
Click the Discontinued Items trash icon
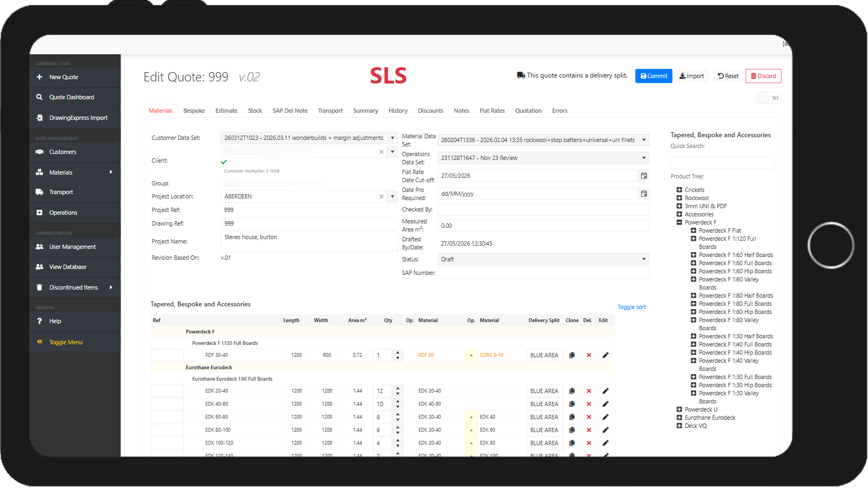click(x=39, y=287)
